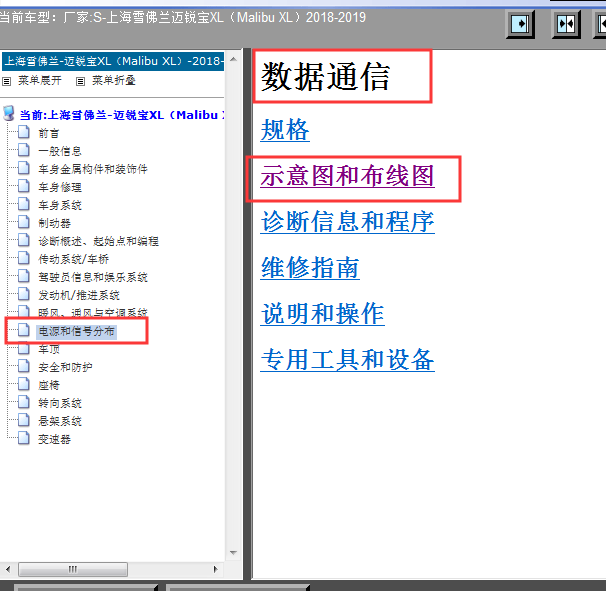Click the page icon next to 车身系统

[24, 204]
